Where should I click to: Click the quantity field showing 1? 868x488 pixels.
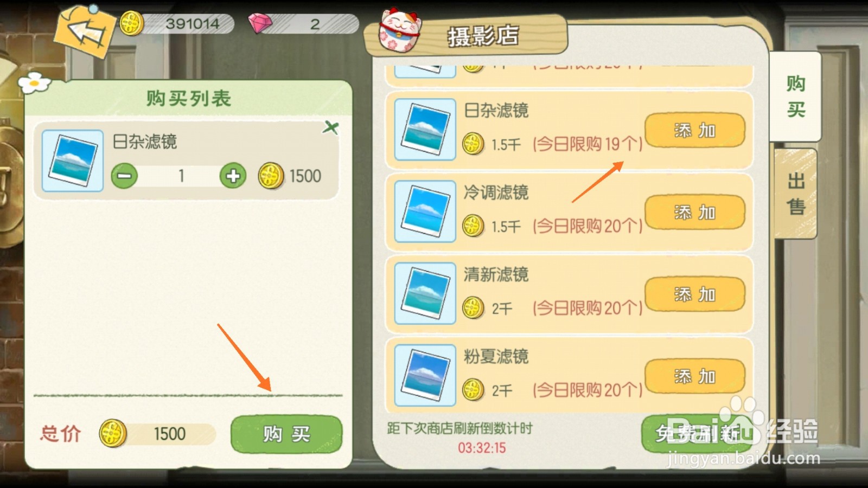point(181,176)
